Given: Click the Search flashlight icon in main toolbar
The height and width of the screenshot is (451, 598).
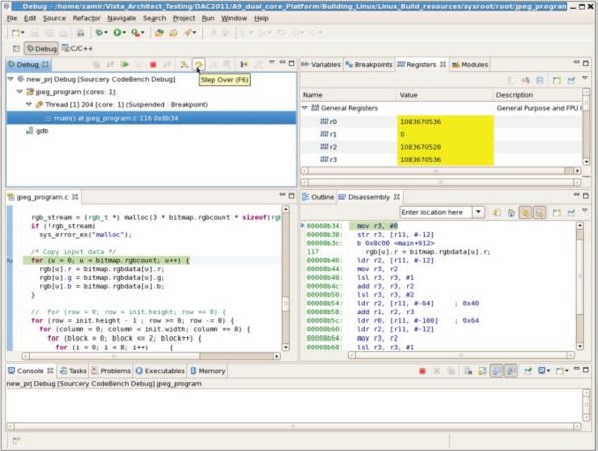Looking at the screenshot, I should (x=188, y=33).
